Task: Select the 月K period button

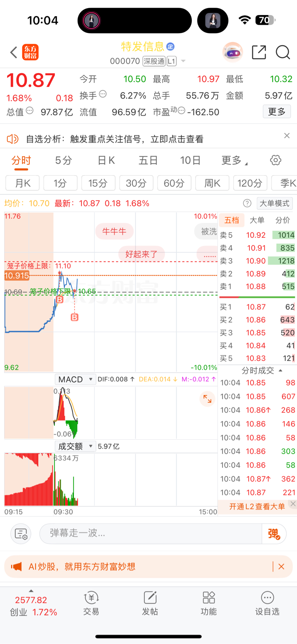Action: 22,183
